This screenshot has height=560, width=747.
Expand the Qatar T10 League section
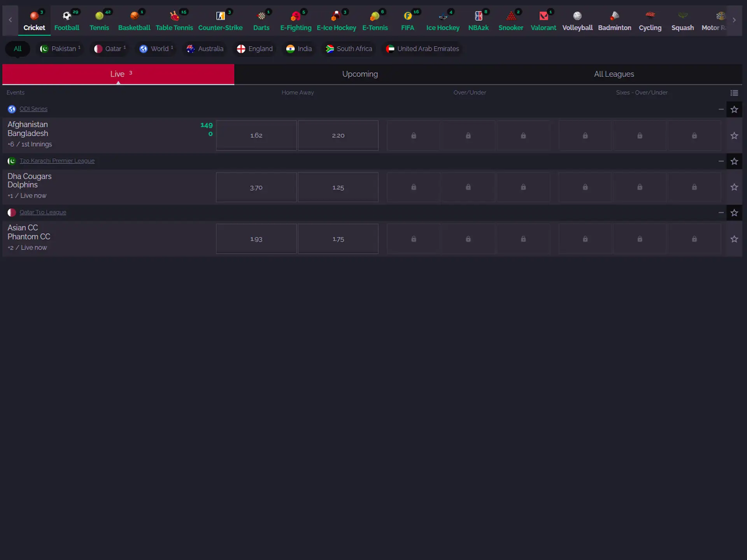[721, 212]
